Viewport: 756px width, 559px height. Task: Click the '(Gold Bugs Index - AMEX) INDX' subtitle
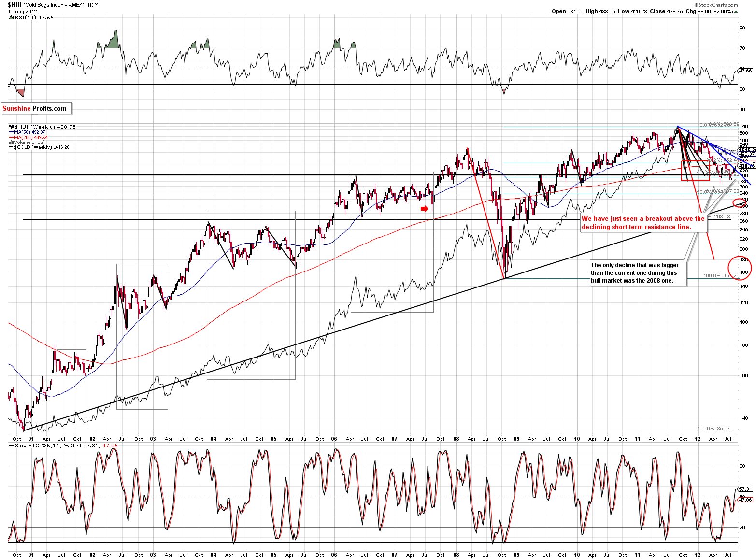(x=60, y=5)
